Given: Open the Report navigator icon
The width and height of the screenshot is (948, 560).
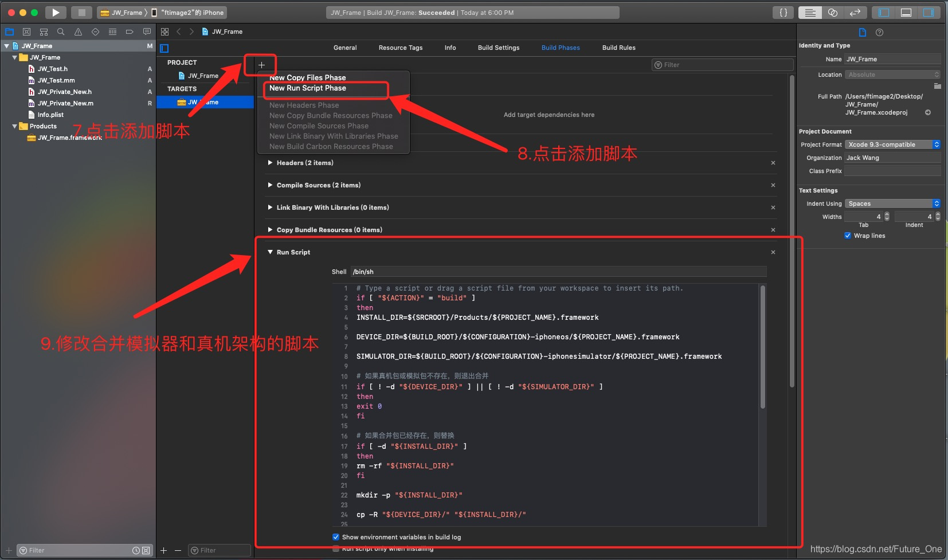Looking at the screenshot, I should tap(147, 32).
